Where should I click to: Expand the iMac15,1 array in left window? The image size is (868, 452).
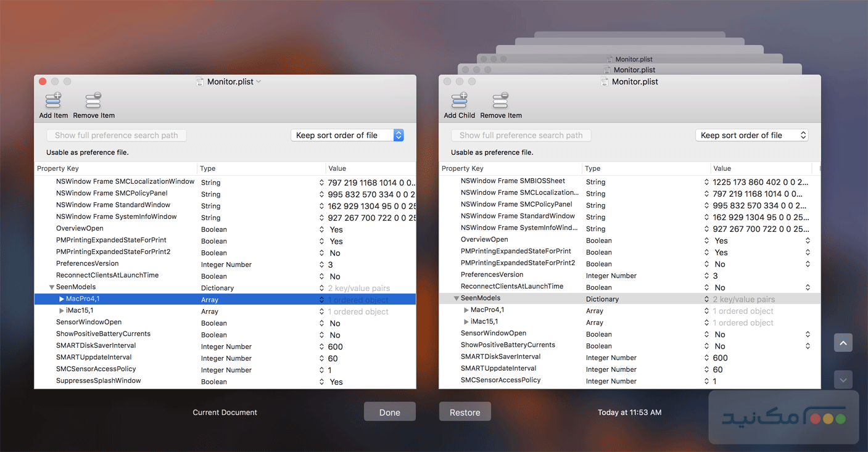click(x=61, y=311)
